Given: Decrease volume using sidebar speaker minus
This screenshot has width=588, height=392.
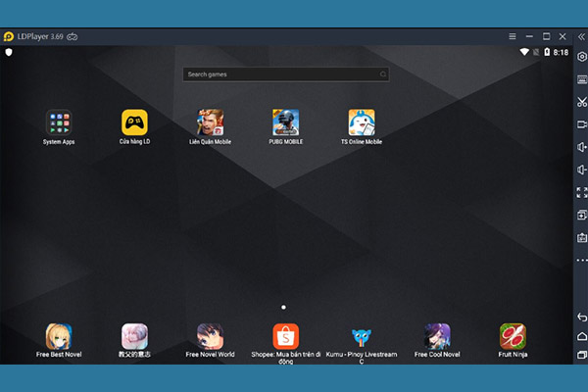Looking at the screenshot, I should pyautogui.click(x=581, y=170).
